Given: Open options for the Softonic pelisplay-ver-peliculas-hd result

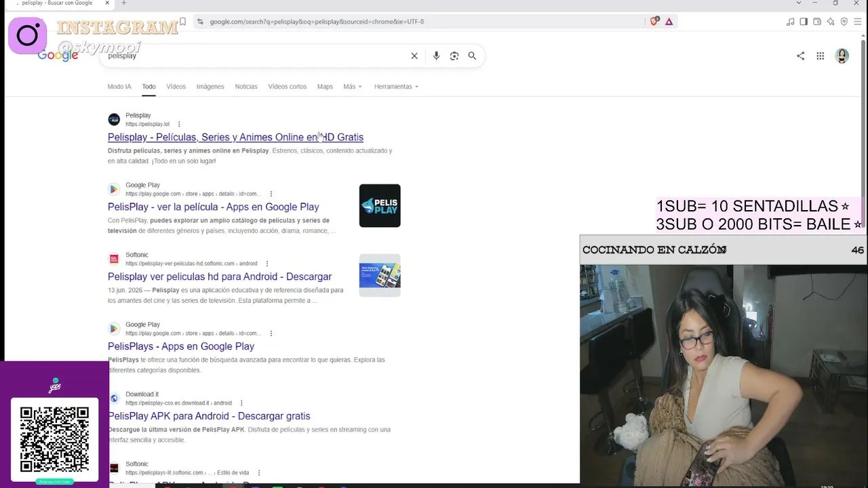Looking at the screenshot, I should [267, 264].
